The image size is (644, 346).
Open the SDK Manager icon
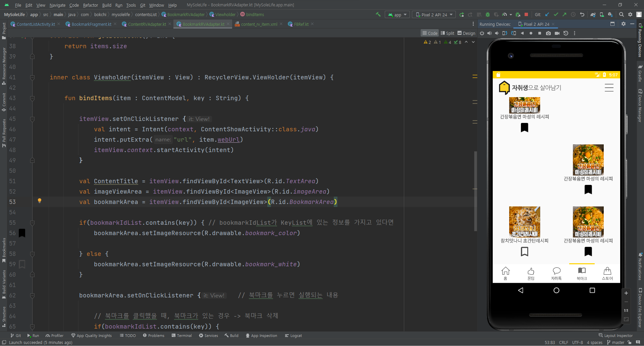[610, 14]
